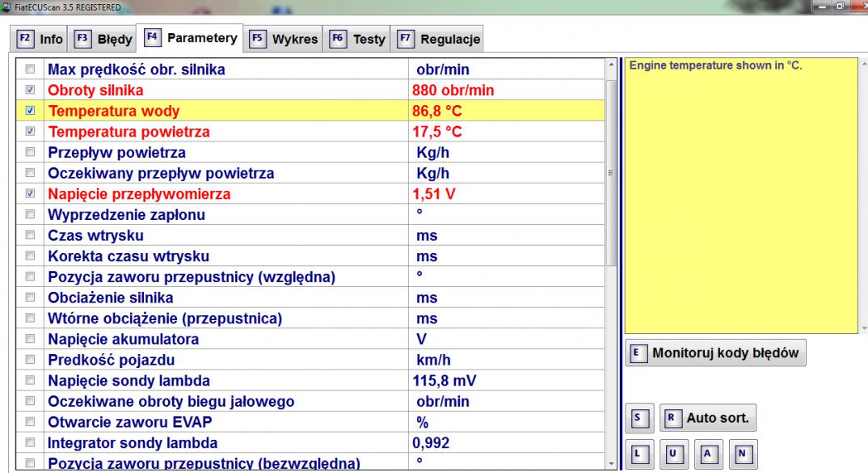Click the FiatECUScan icon in title bar
The width and height of the screenshot is (868, 473).
click(6, 7)
